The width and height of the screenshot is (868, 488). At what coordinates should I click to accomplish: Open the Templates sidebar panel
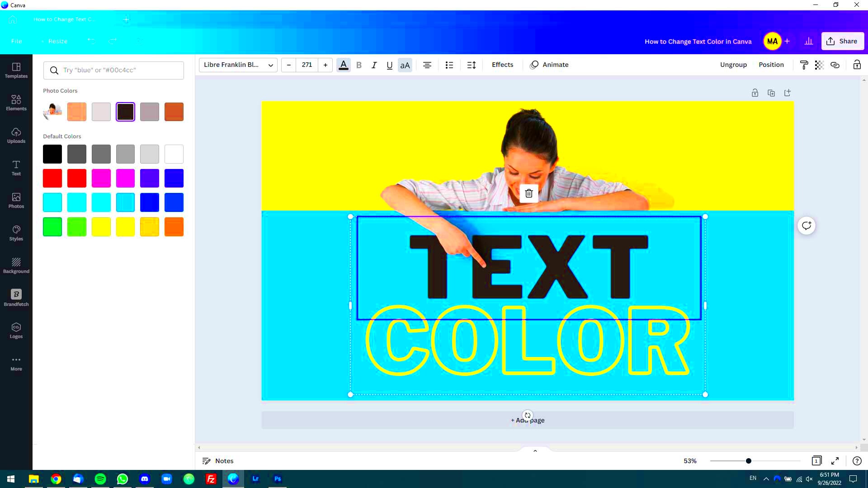coord(16,70)
